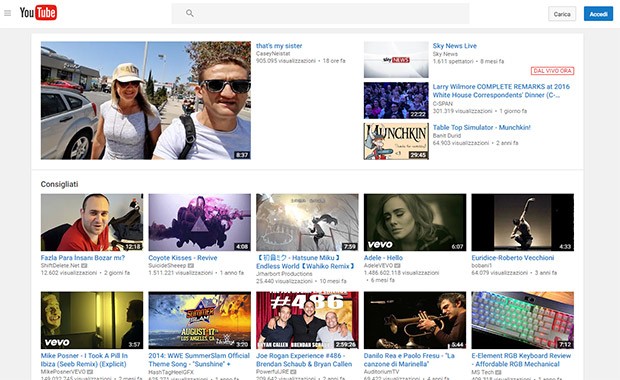Open Fazla Para İnsanı Bozar mı? title
620x380 pixels.
83,258
